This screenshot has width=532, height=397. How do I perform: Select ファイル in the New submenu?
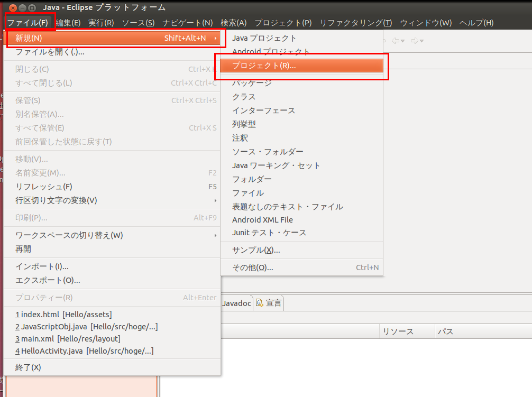click(301, 193)
